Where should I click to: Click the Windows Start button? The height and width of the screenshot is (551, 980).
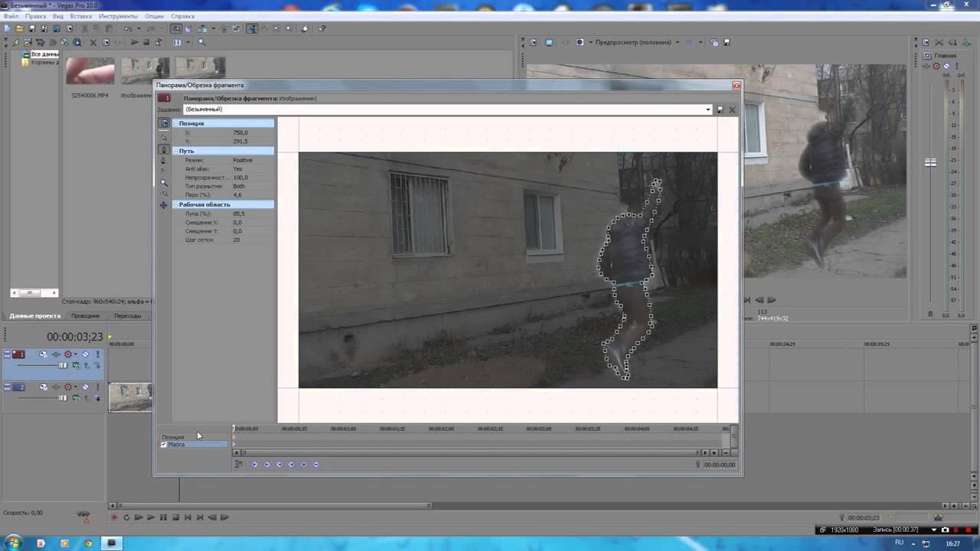point(12,543)
